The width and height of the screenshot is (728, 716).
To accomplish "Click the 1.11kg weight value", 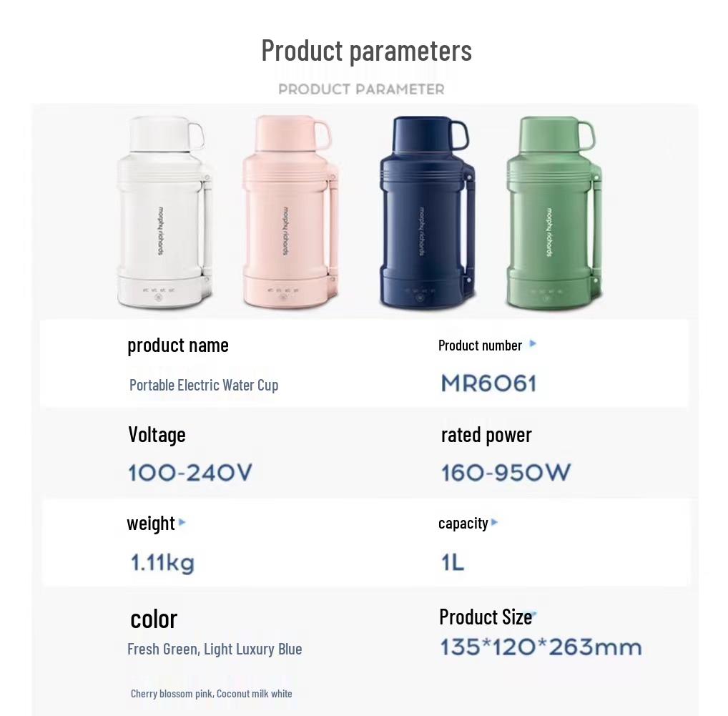I will tap(162, 563).
